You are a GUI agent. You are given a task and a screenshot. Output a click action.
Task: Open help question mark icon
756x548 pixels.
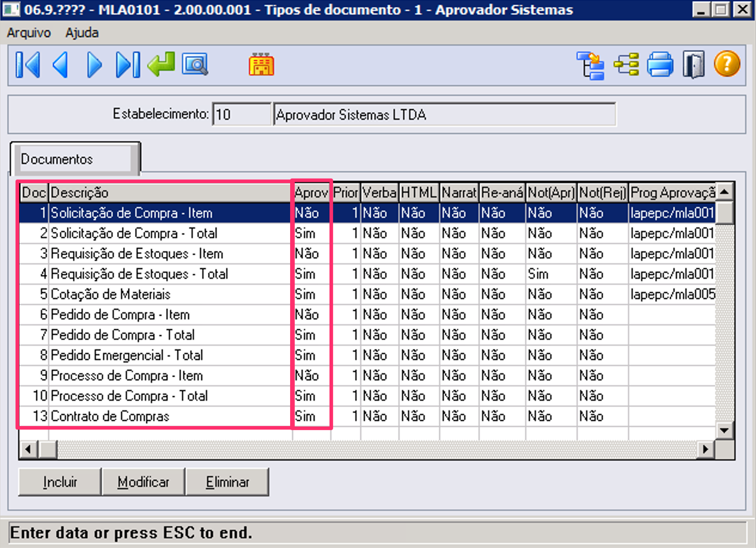(727, 64)
